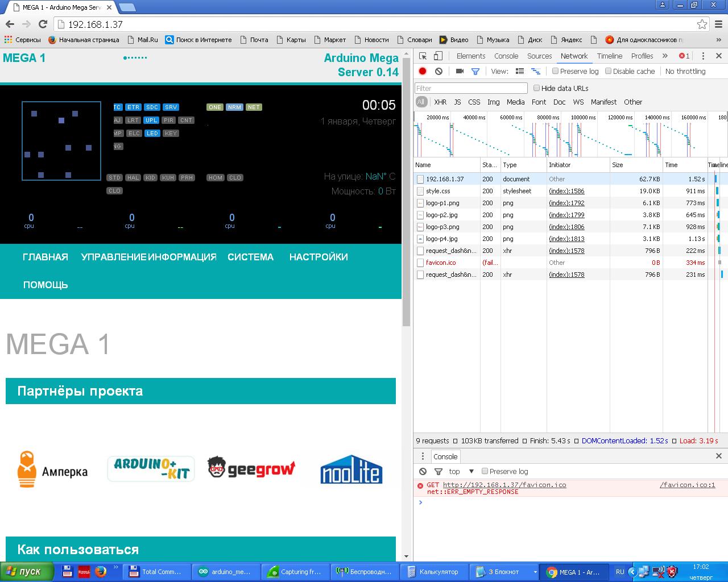Toggle the Network panel filter funnel icon

(x=475, y=71)
